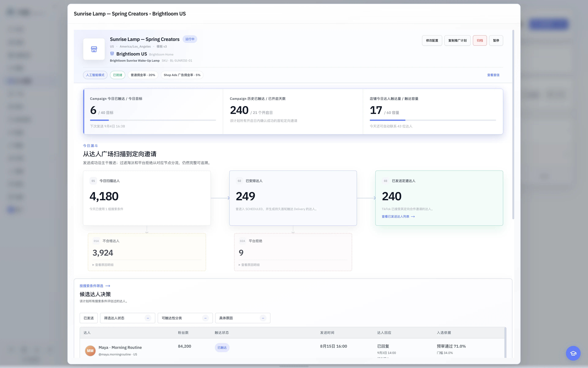The width and height of the screenshot is (588, 368).
Task: Click the 今日扫描达人 card title
Action: coord(110,181)
